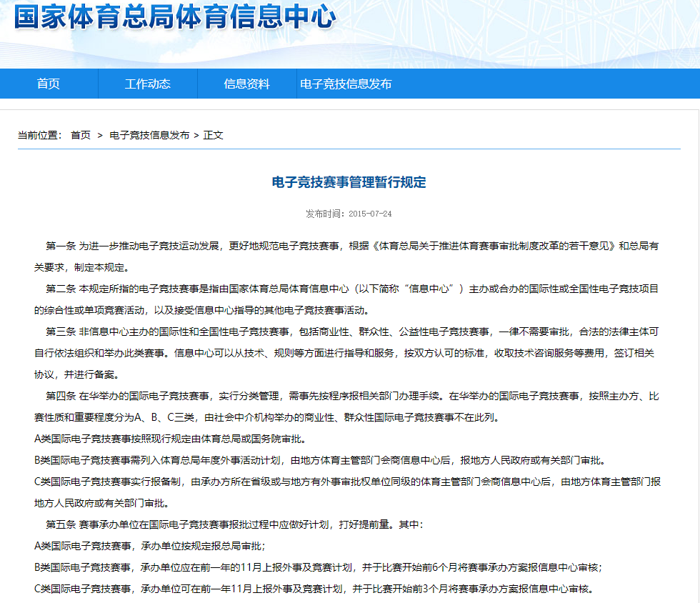The image size is (700, 603).
Task: Click the line 地方人民政府或有关部门审批。
Action: click(x=104, y=504)
